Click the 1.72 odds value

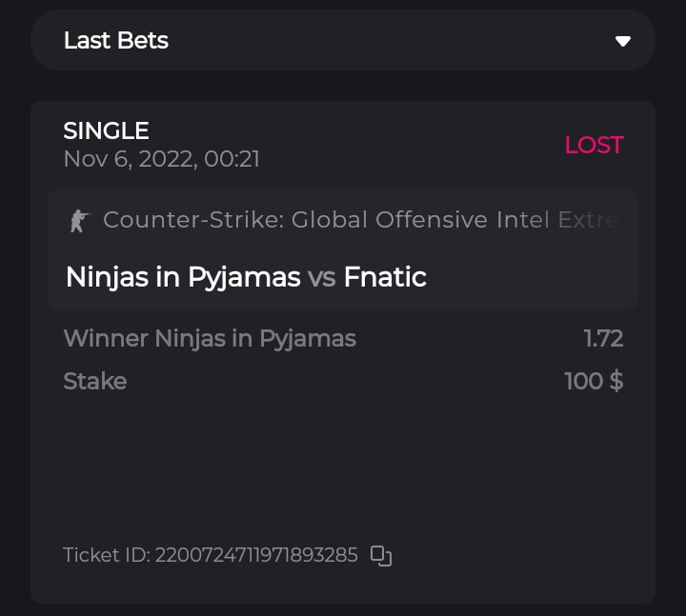coord(603,338)
